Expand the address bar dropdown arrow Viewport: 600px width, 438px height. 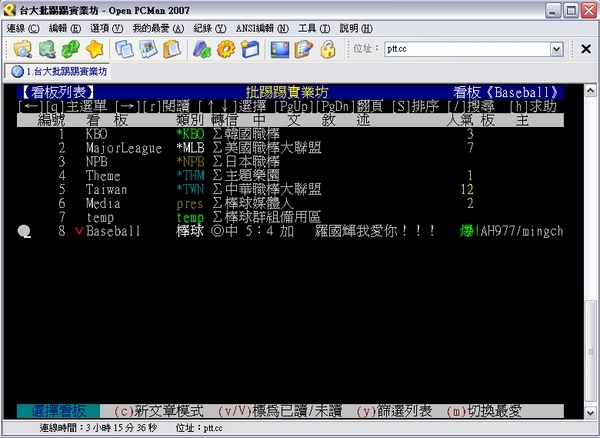pos(556,49)
